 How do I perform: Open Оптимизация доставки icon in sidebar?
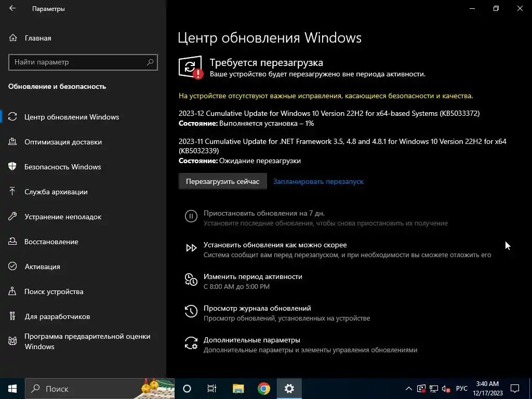(x=12, y=142)
